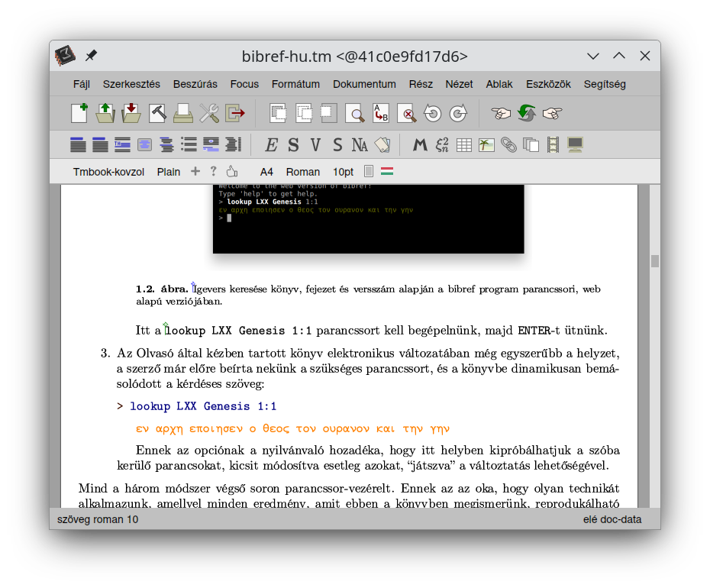This screenshot has width=710, height=588.
Task: Undo the last change with the undo arrow
Action: (x=432, y=114)
